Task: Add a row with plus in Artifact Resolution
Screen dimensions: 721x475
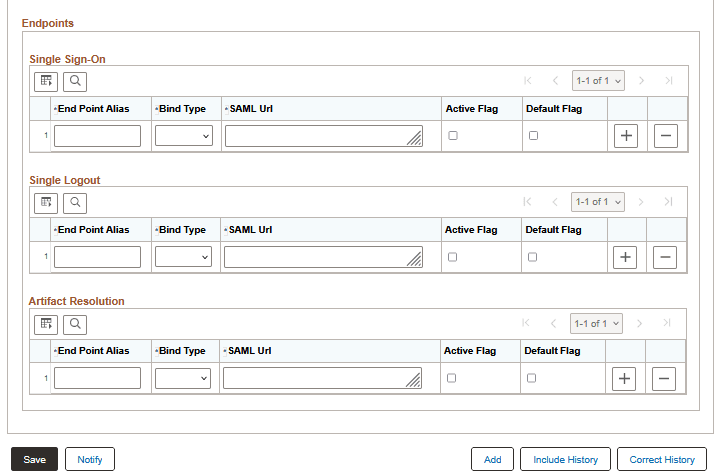Action: (624, 378)
